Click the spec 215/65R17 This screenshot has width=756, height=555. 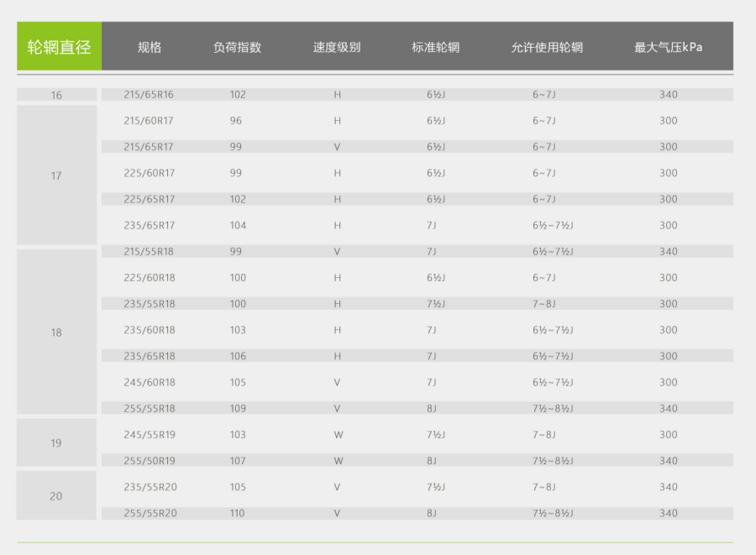click(x=149, y=147)
